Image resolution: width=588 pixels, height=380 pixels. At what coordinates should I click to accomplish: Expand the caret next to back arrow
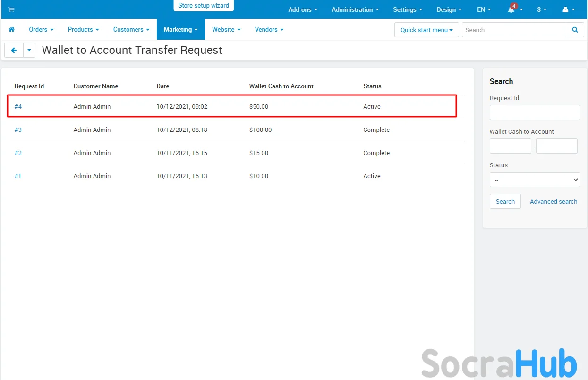coord(29,50)
